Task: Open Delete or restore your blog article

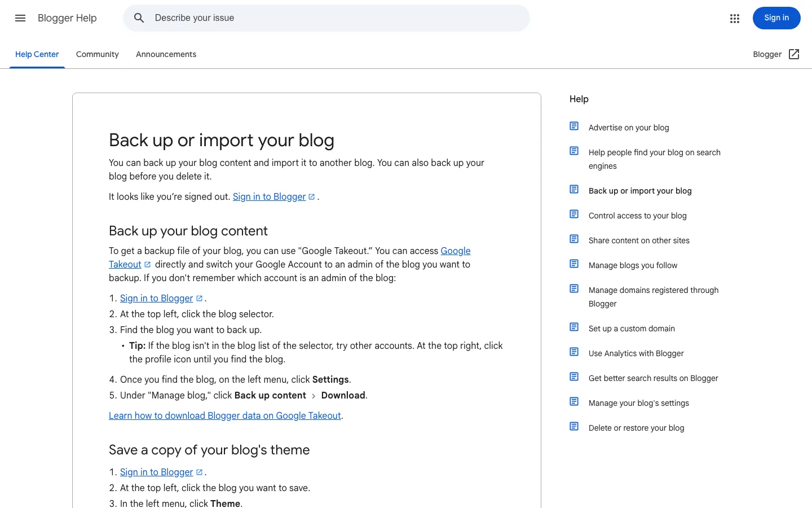Action: click(637, 428)
